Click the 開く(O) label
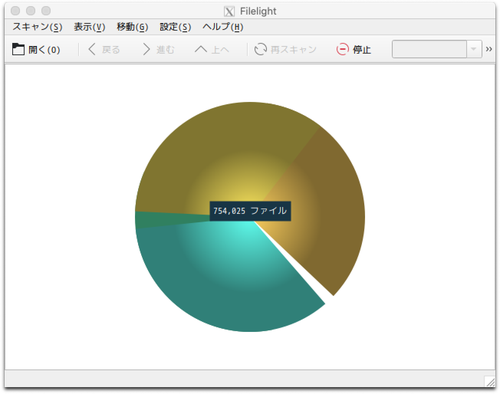Image resolution: width=500 pixels, height=394 pixels. [44, 50]
